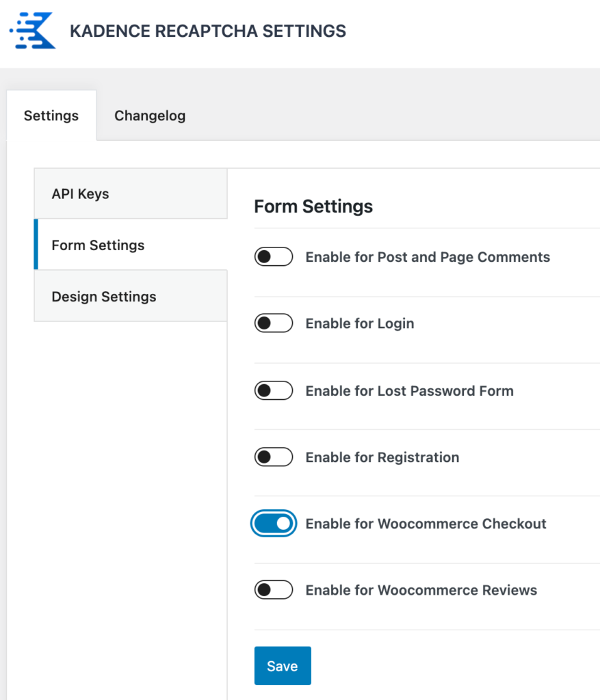Click the 'Enable for Login' label text
This screenshot has height=700, width=600.
pos(360,323)
